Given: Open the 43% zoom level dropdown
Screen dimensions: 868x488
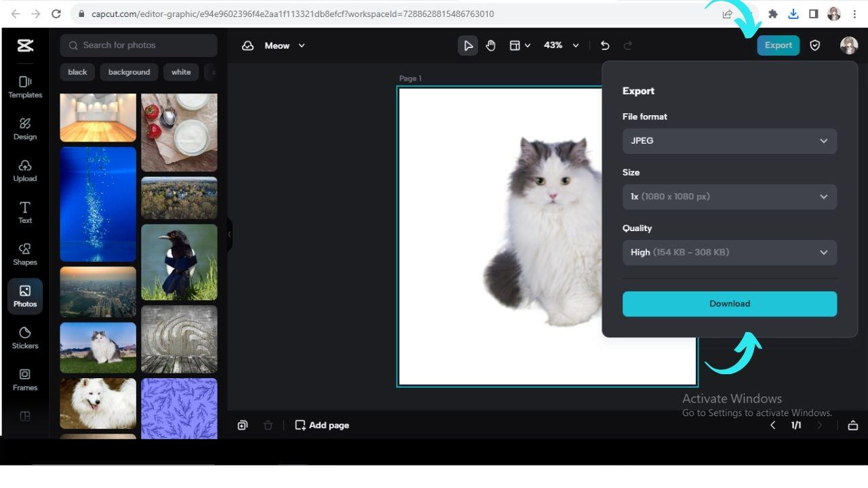Looking at the screenshot, I should [561, 45].
